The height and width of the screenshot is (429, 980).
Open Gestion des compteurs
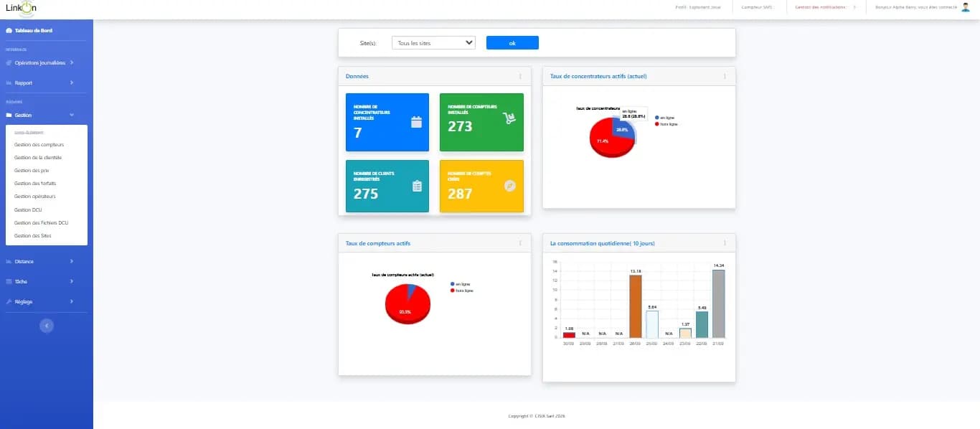pyautogui.click(x=39, y=144)
